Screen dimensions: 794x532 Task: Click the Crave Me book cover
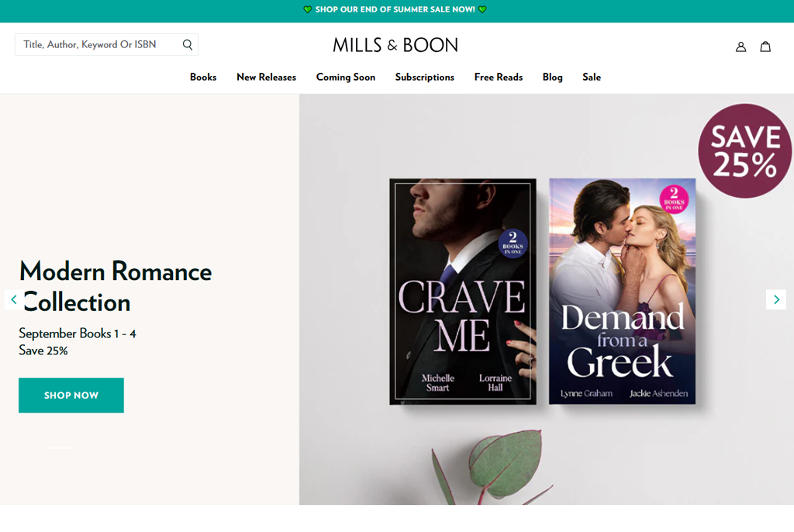click(463, 292)
